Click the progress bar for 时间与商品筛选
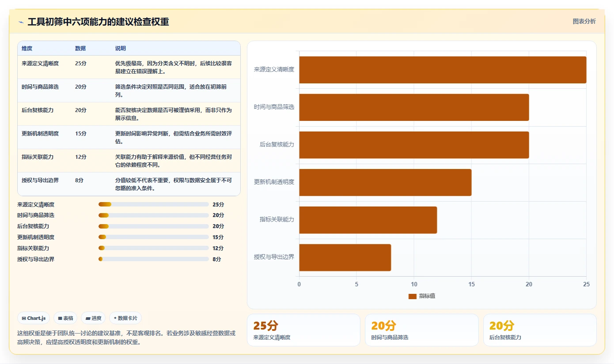This screenshot has height=364, width=614. click(x=153, y=215)
